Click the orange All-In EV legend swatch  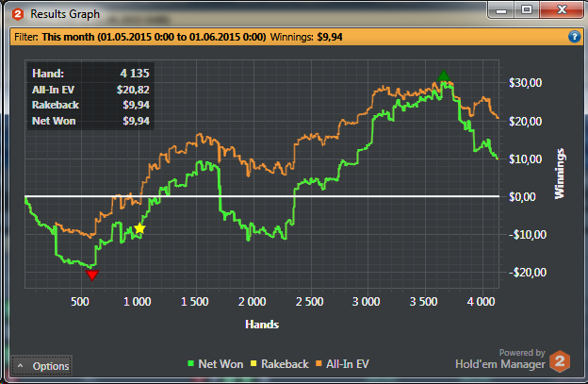(318, 363)
